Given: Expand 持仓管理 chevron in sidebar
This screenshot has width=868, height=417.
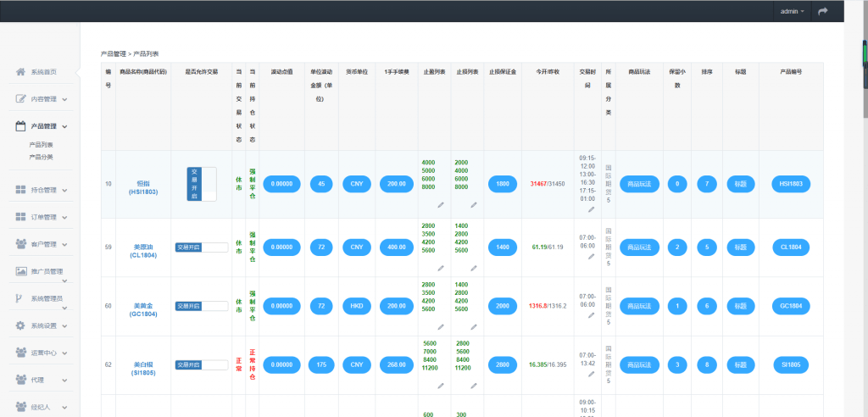Looking at the screenshot, I should 64,191.
